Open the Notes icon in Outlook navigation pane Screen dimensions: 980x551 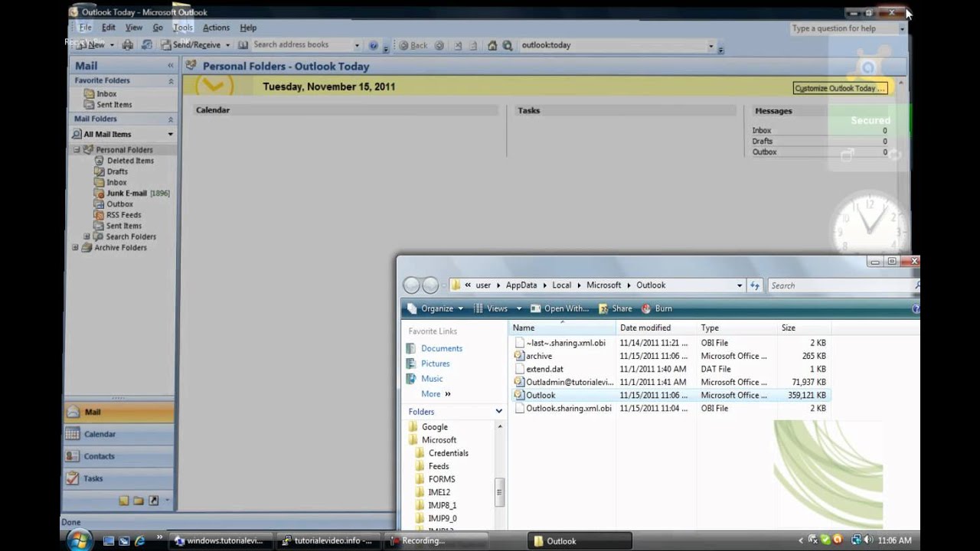(124, 500)
